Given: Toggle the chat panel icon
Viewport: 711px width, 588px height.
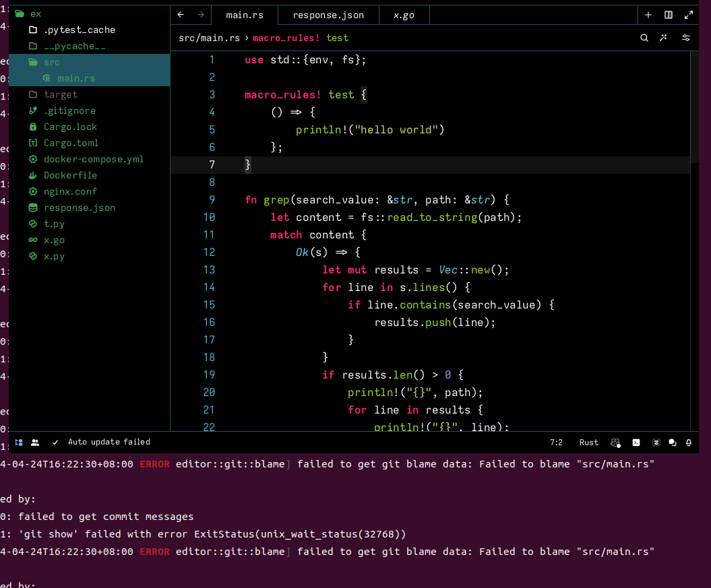Looking at the screenshot, I should point(672,443).
